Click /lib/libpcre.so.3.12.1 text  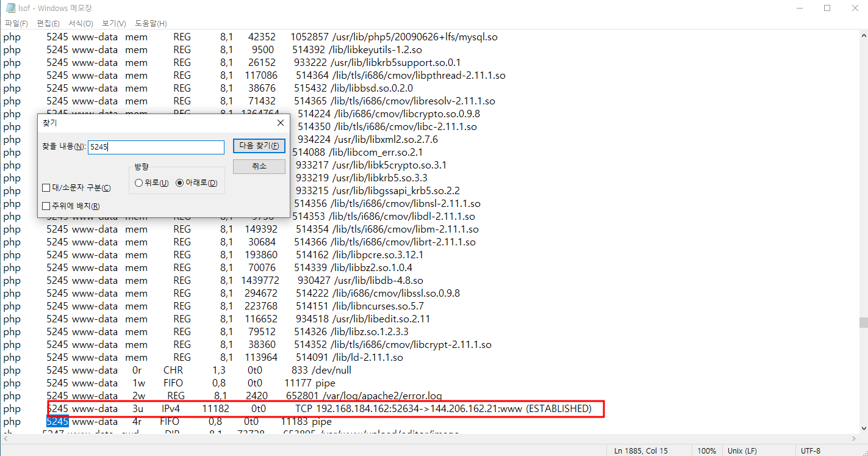tap(378, 255)
